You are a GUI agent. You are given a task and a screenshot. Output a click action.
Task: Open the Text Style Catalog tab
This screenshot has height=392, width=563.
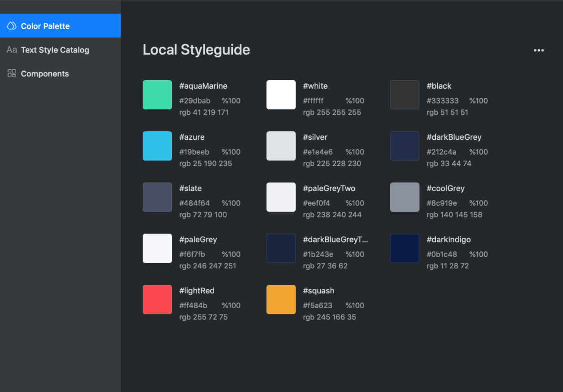pyautogui.click(x=55, y=50)
